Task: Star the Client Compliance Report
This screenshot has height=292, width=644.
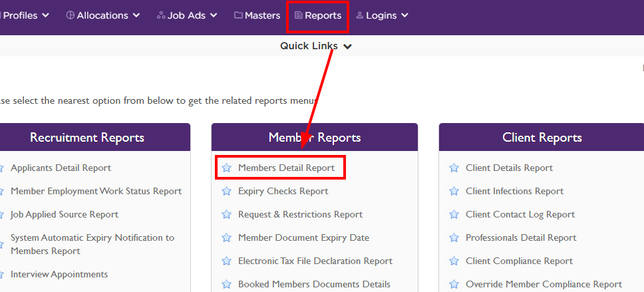Action: (454, 261)
